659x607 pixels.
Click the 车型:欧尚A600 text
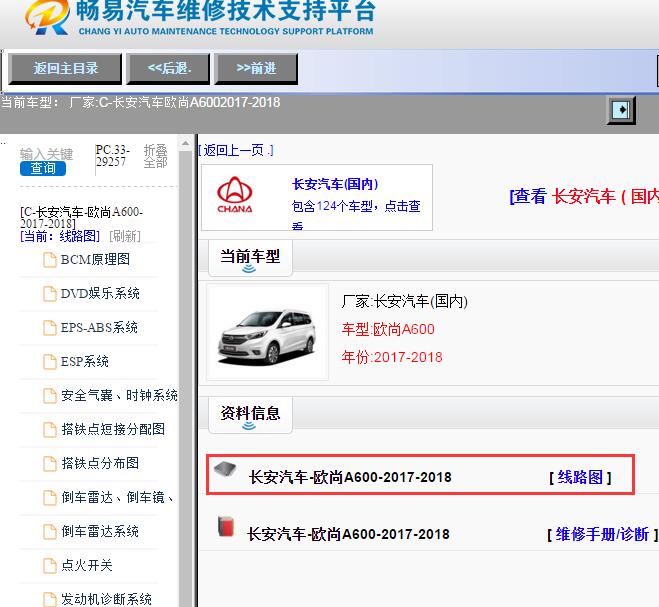coord(388,329)
